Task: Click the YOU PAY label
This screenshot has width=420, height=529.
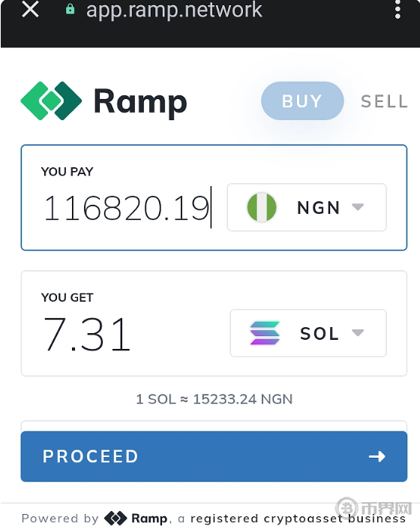Action: tap(67, 172)
